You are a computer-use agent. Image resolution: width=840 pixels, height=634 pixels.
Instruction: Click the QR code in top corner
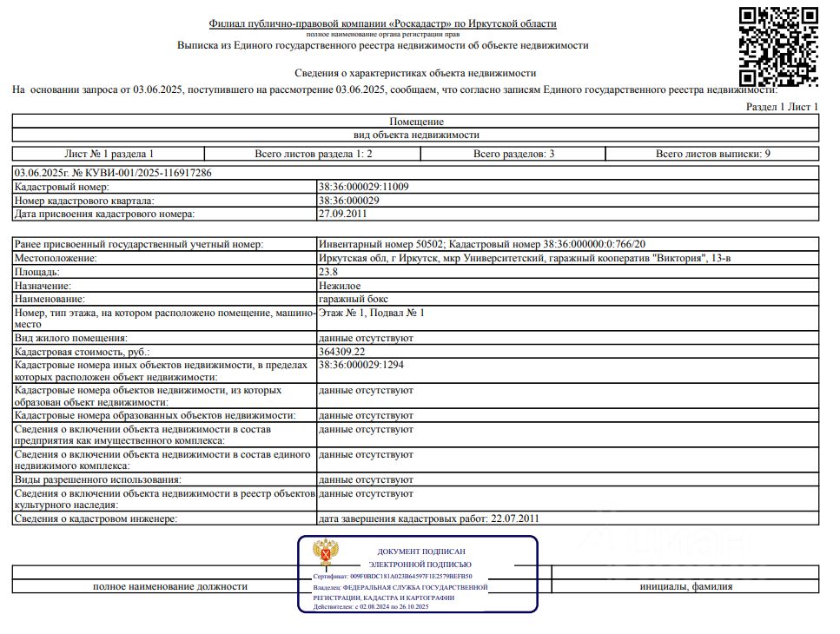point(778,47)
